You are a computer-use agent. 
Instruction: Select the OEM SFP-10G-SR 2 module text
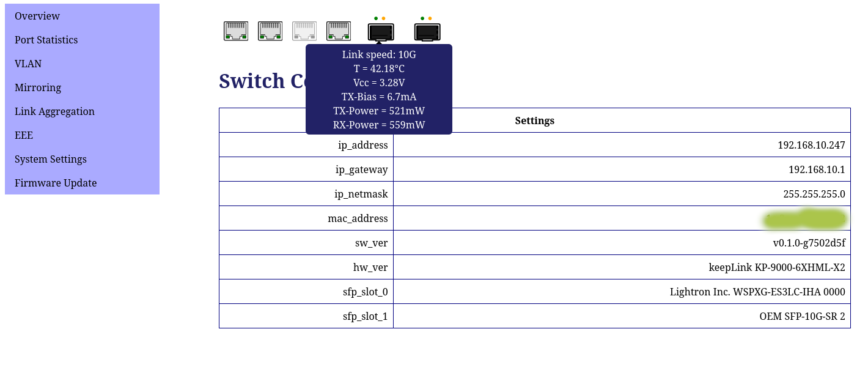tap(803, 316)
